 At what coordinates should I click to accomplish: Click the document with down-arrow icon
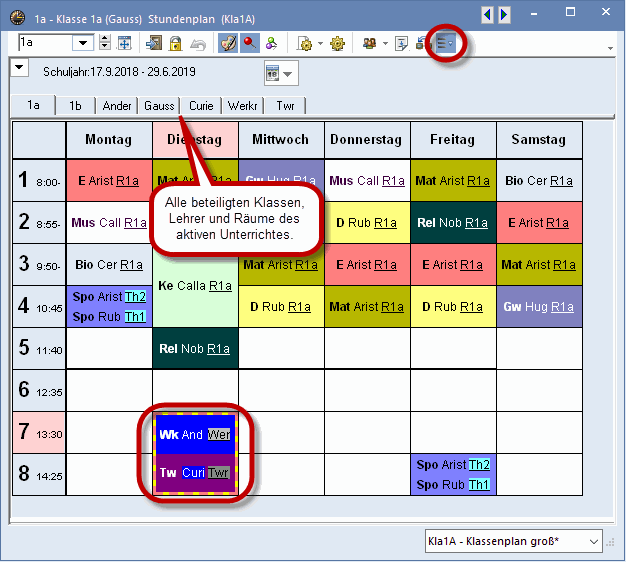click(401, 43)
